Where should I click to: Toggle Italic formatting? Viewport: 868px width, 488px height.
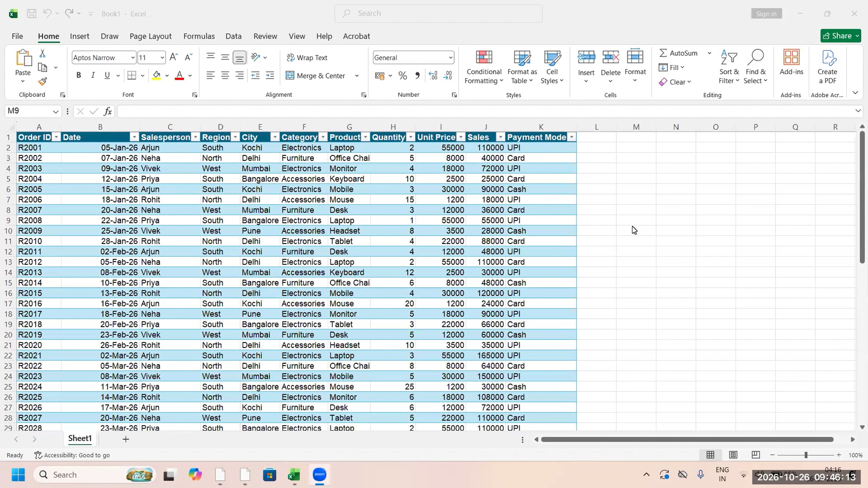pyautogui.click(x=93, y=75)
